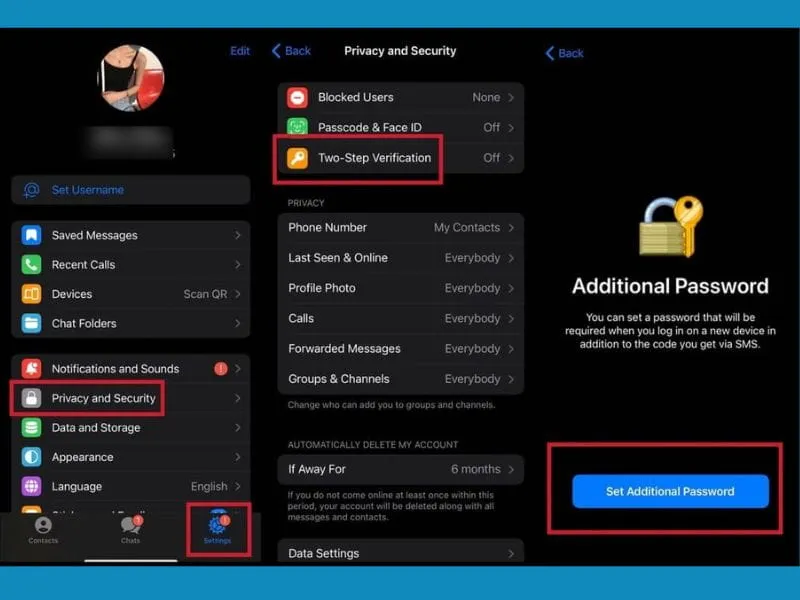
Task: Tap the red alert badge on Notifications and Sounds
Action: pos(220,368)
